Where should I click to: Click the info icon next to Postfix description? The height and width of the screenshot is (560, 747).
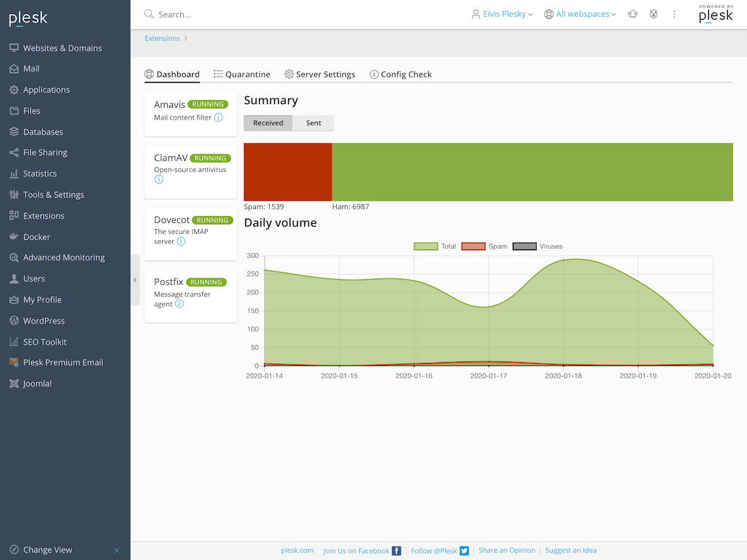tap(179, 304)
